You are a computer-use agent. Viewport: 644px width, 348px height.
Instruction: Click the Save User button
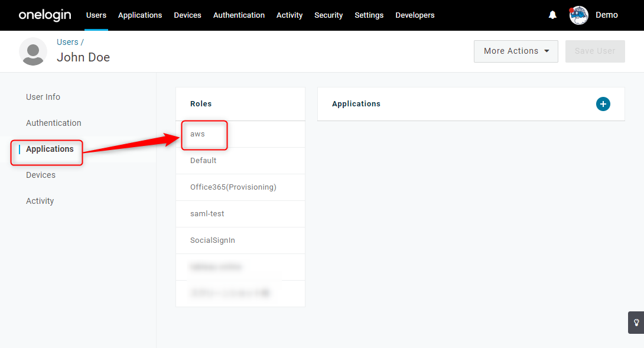click(595, 51)
